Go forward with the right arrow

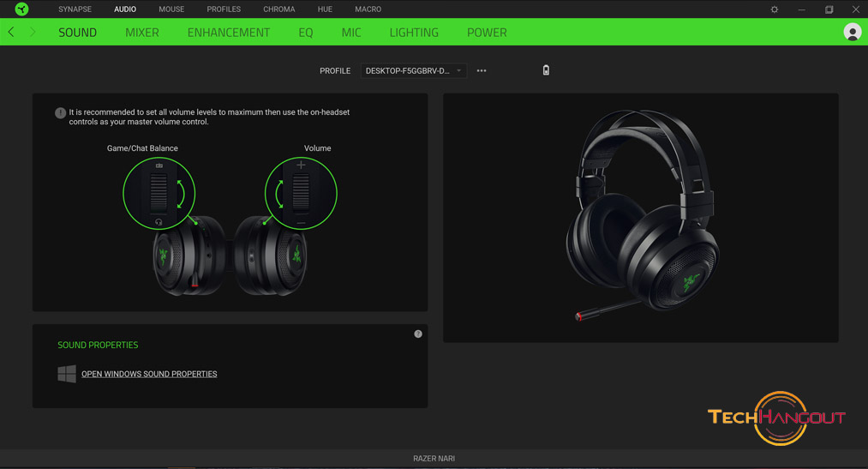tap(32, 32)
